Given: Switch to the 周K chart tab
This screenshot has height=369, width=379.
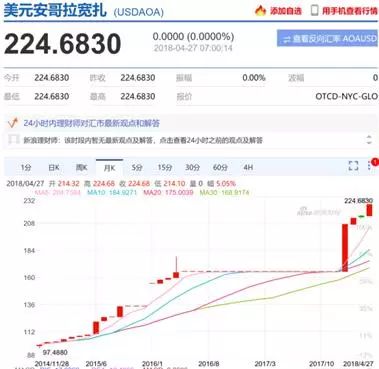Looking at the screenshot, I should coord(81,167).
